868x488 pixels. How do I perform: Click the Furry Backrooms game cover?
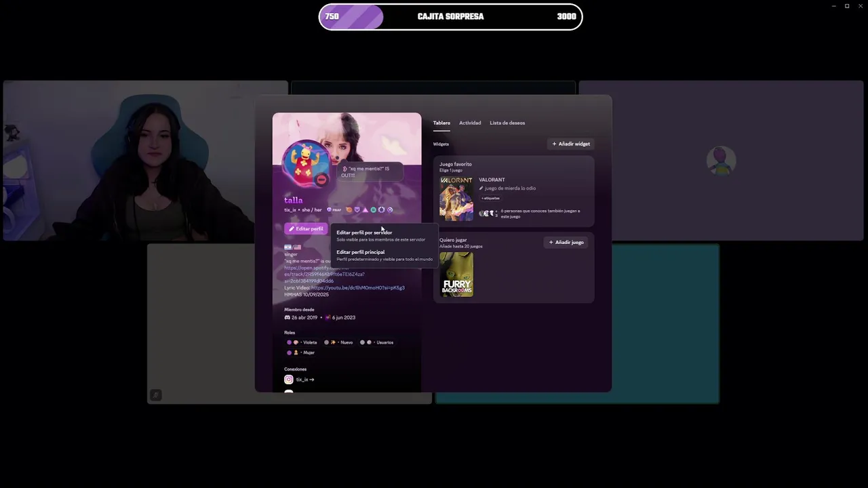pos(456,274)
